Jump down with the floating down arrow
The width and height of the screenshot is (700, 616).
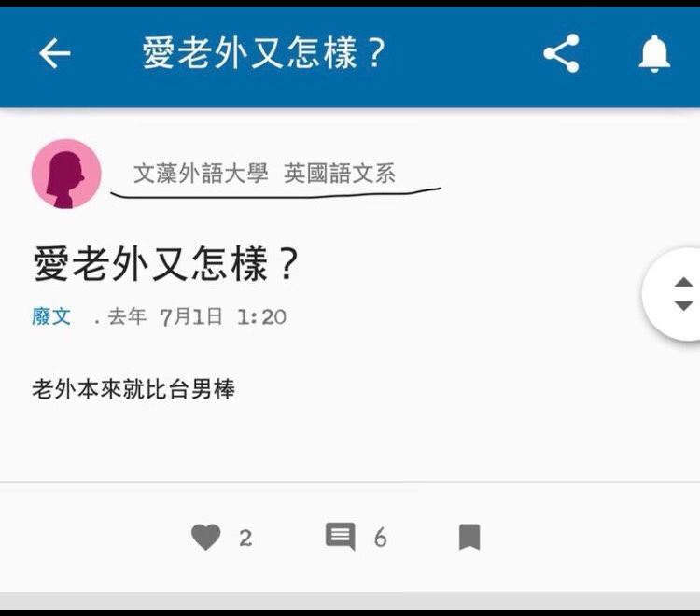pyautogui.click(x=683, y=306)
